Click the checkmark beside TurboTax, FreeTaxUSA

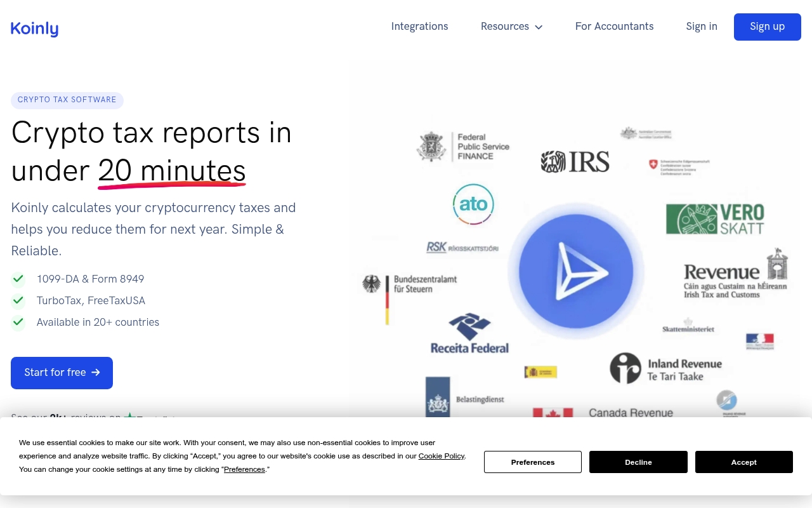click(18, 300)
